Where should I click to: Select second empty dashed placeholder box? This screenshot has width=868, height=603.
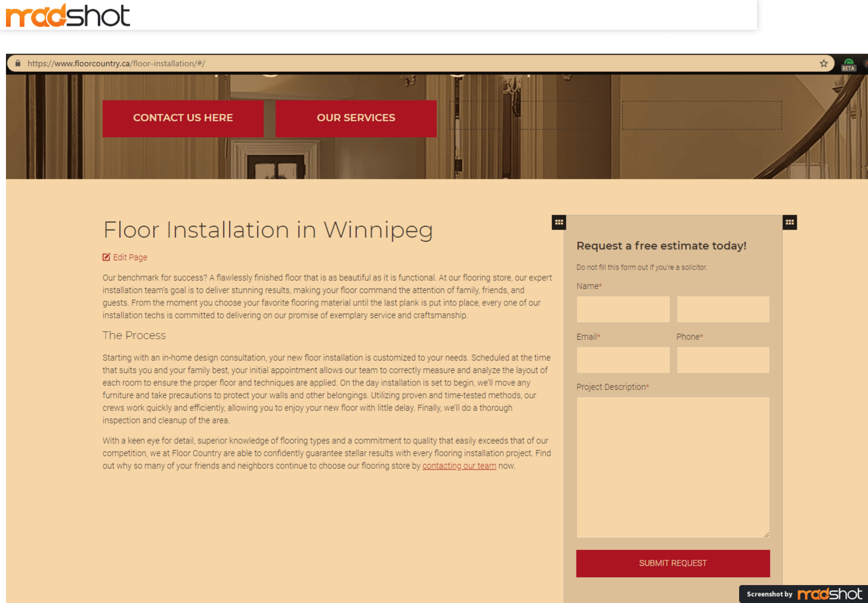point(702,115)
